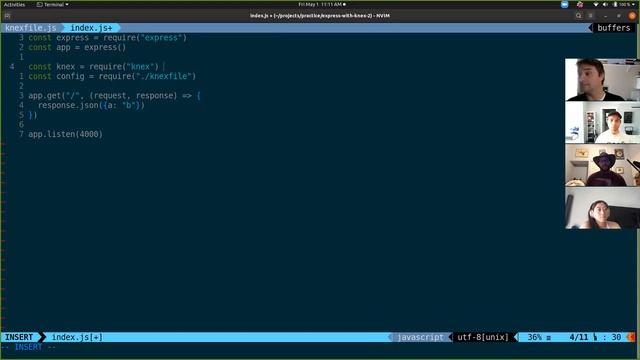Viewport: 640px width, 360px height.
Task: Expand the system menu arrow
Action: [634, 4]
